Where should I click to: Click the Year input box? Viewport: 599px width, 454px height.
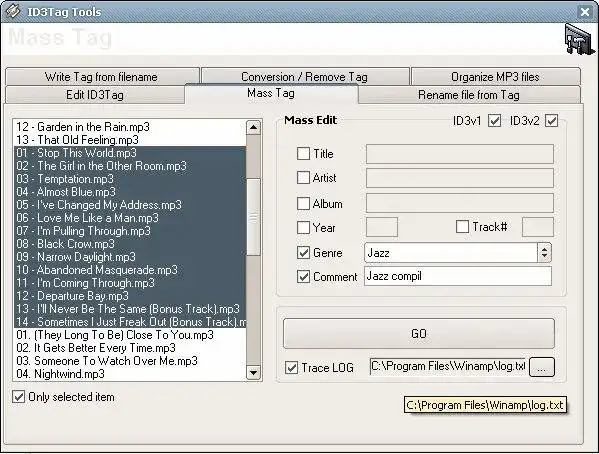382,227
